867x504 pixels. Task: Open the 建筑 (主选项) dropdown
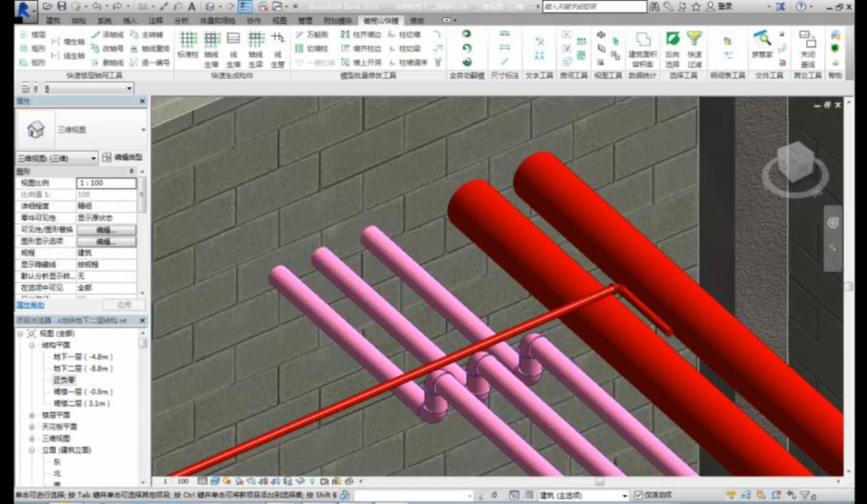pos(583,495)
